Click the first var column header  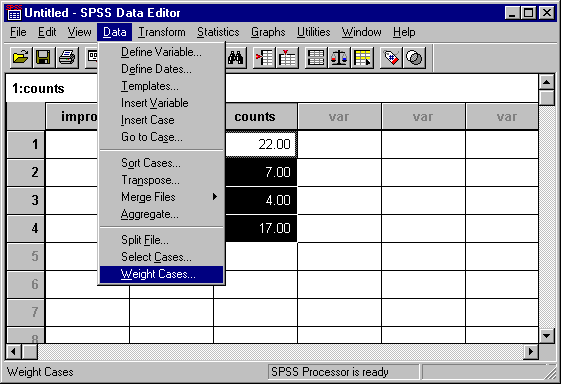(339, 117)
